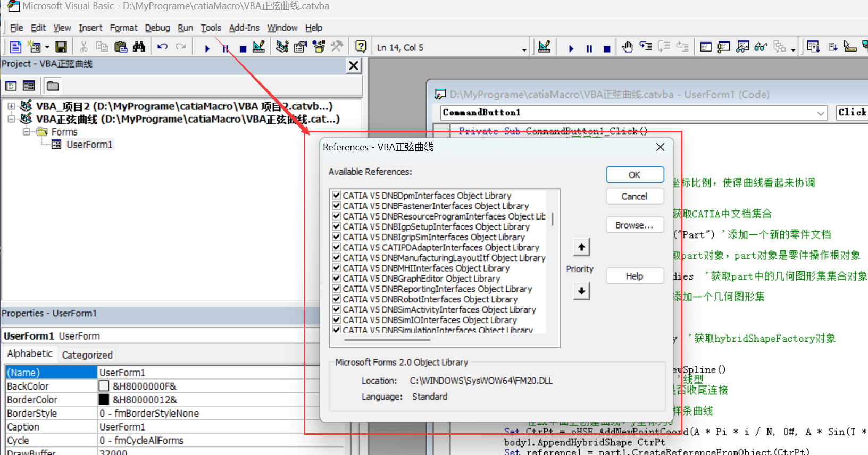This screenshot has height=455, width=868.
Task: Open the Locals Window icon
Action: point(706,47)
